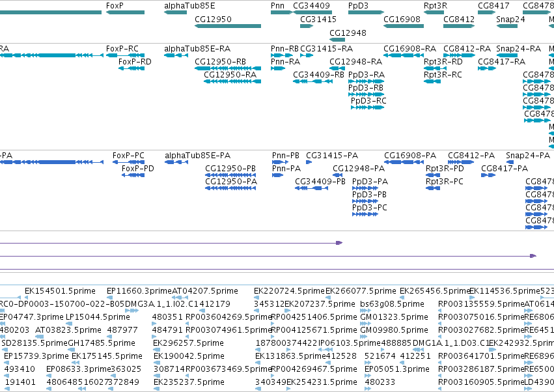
Task: Select the PpD3-PA protein label
Action: (x=370, y=182)
